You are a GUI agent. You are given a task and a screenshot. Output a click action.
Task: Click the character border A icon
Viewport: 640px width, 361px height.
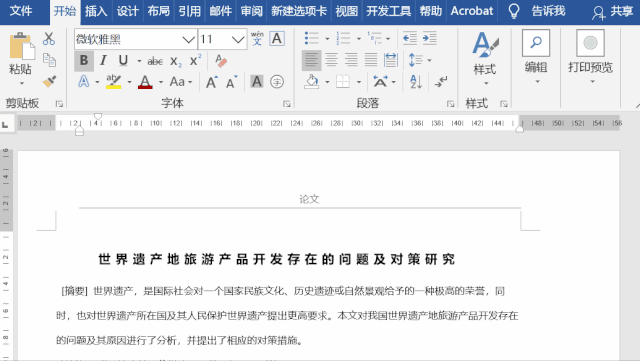(277, 39)
